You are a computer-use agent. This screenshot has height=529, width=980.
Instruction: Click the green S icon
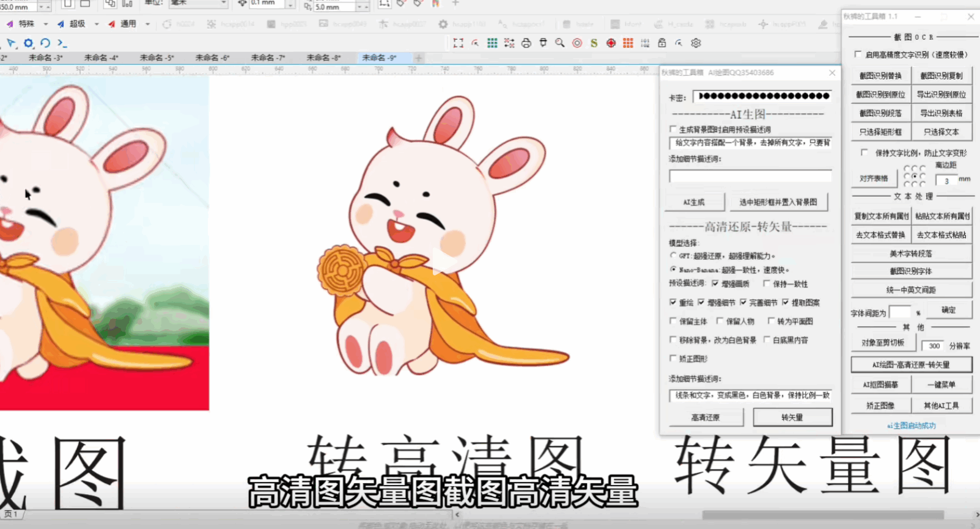pyautogui.click(x=594, y=43)
